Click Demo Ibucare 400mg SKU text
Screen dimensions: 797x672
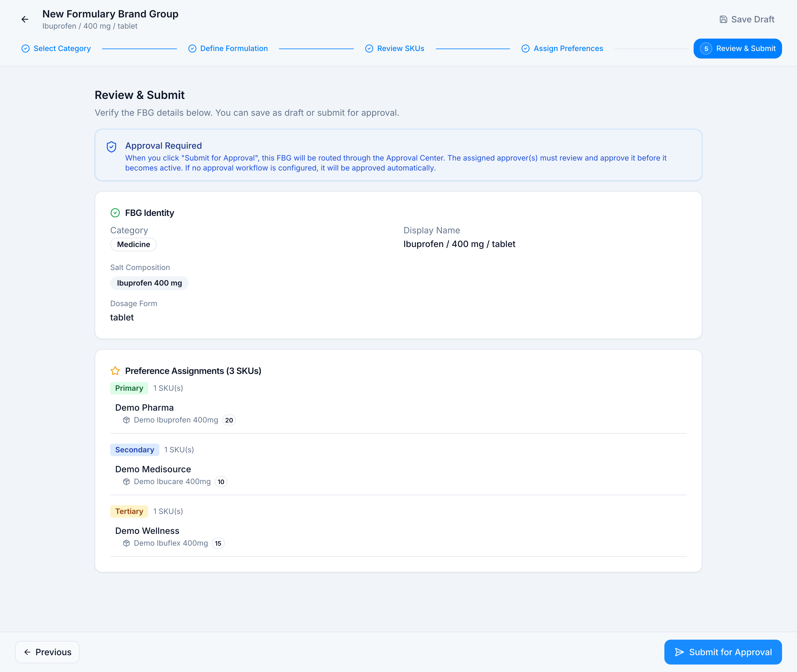[172, 482]
